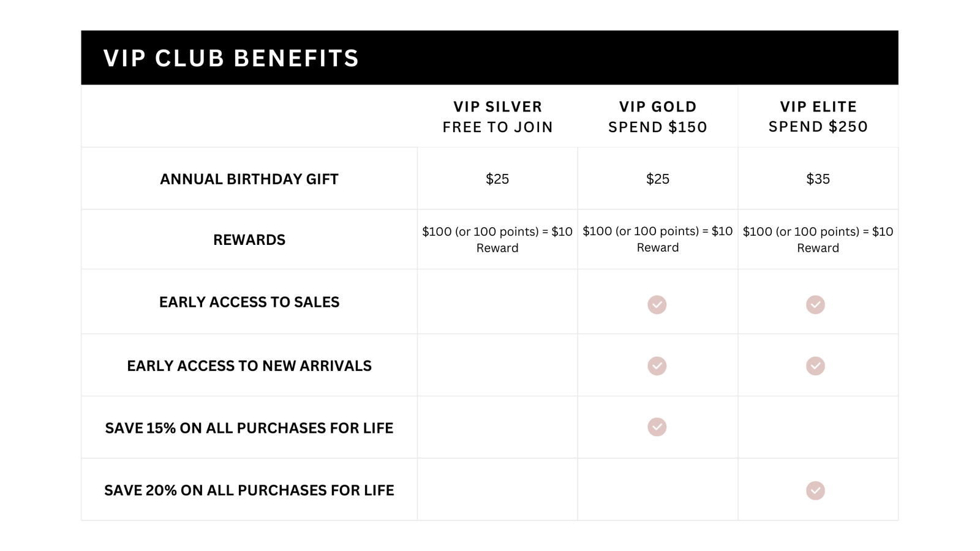Image resolution: width=980 pixels, height=551 pixels.
Task: Click VIP Elite early access to sales checkmark
Action: [x=815, y=304]
